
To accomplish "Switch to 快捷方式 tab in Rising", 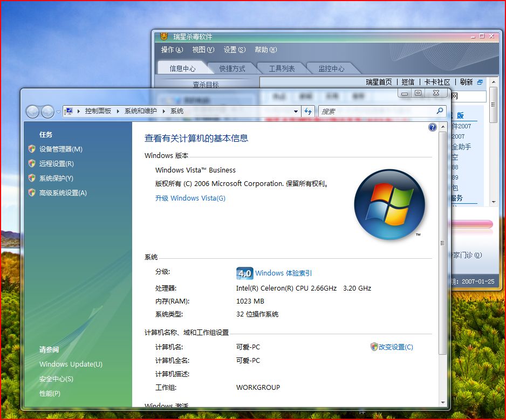I will 232,68.
